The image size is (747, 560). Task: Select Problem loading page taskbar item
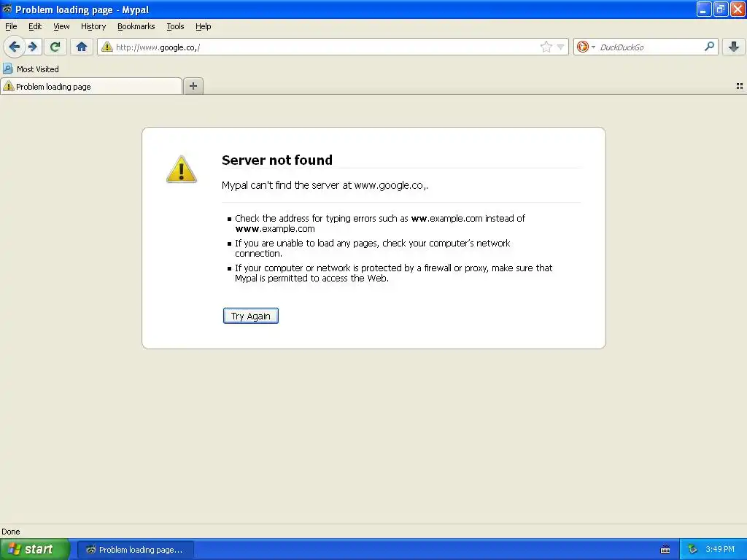click(135, 550)
